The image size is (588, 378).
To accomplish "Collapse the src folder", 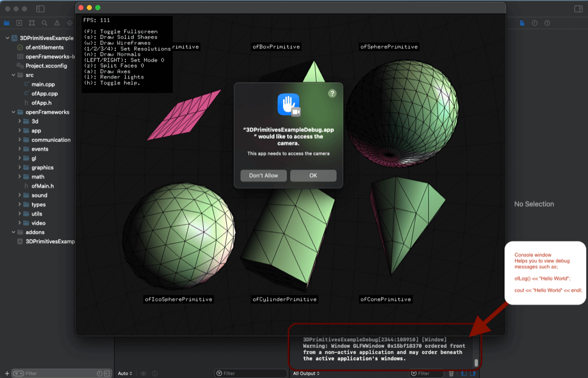I will coord(13,75).
